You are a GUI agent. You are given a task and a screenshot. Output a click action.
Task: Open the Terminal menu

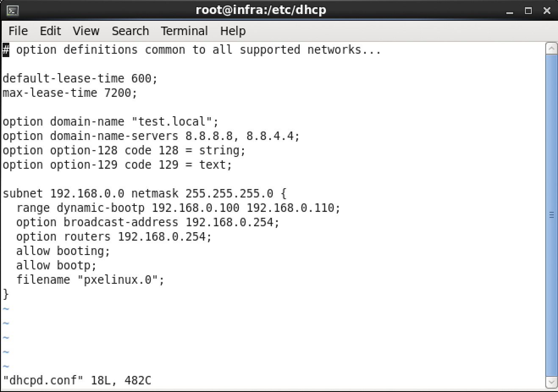184,31
